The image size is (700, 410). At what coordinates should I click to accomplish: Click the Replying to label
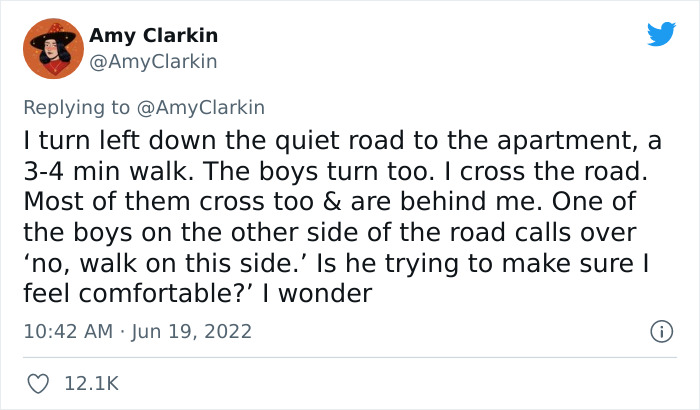pos(76,108)
